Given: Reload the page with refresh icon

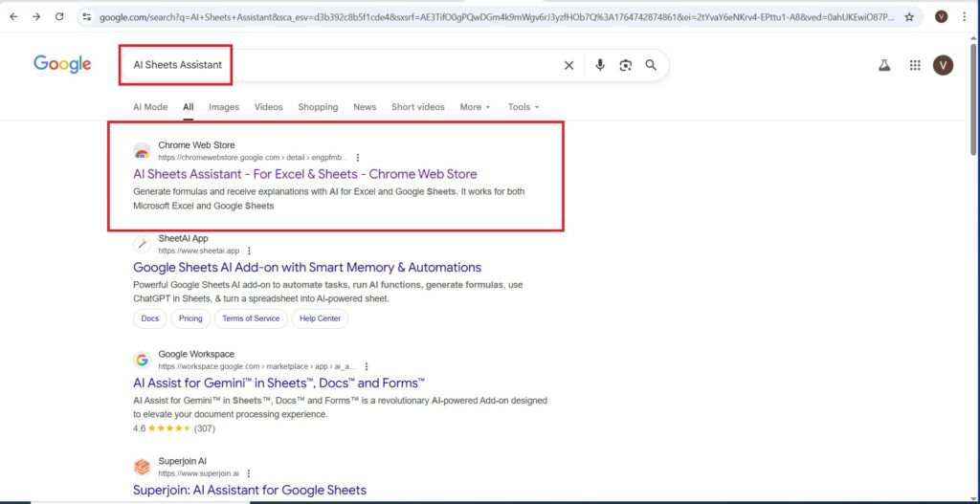Looking at the screenshot, I should (x=59, y=16).
